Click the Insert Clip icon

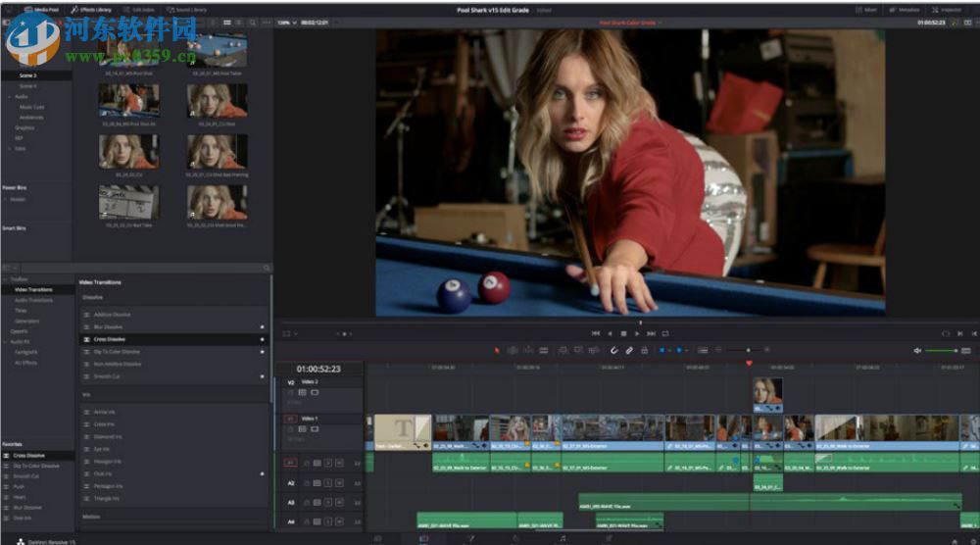pyautogui.click(x=563, y=351)
